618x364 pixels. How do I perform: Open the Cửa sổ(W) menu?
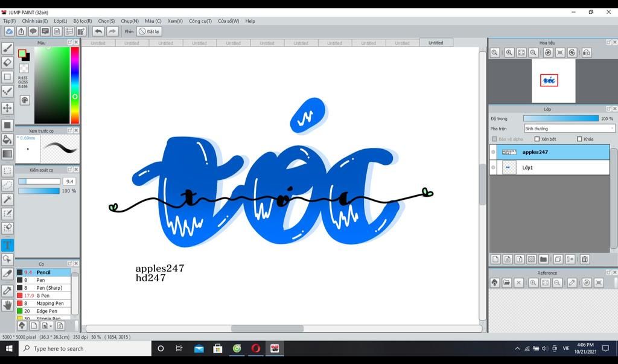pos(229,21)
